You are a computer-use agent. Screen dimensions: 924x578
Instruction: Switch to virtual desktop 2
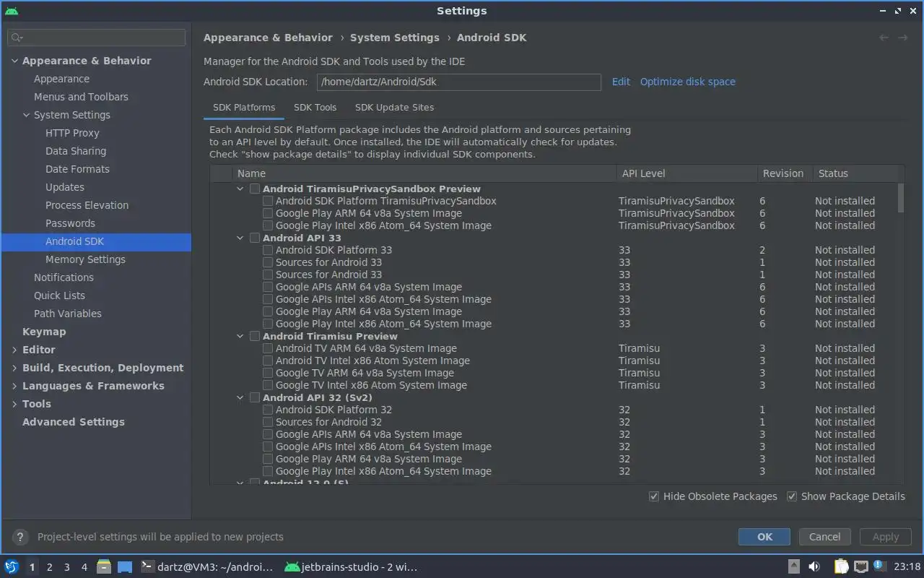[50, 567]
